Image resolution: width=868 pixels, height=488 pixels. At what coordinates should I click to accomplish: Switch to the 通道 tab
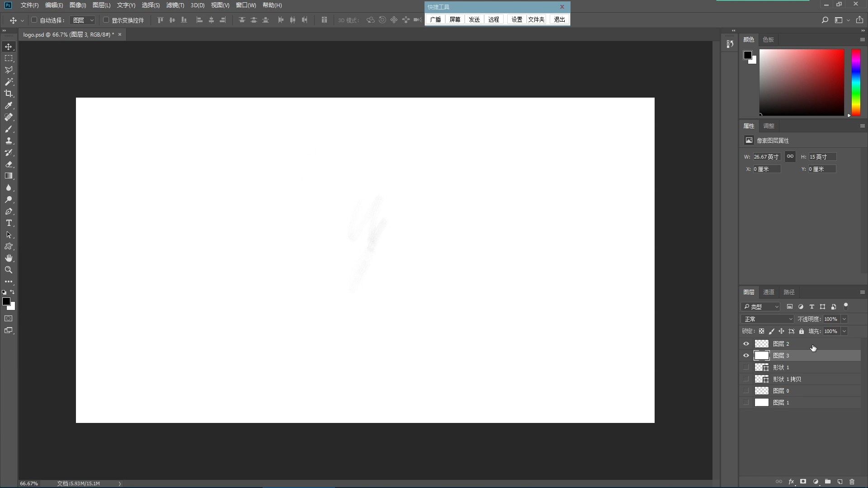[x=769, y=292]
